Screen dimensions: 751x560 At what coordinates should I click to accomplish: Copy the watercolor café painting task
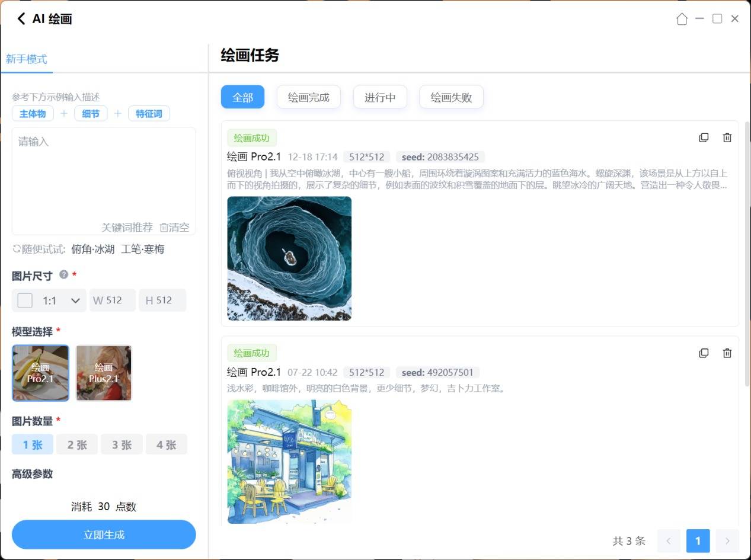pyautogui.click(x=704, y=353)
